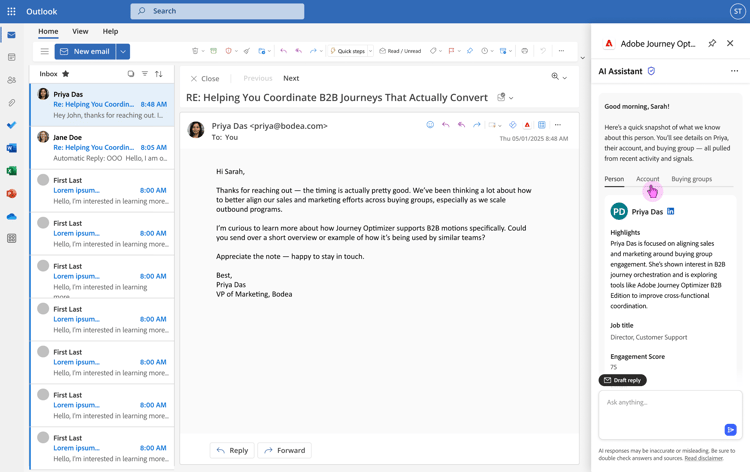
Task: Click the Snooze clock icon in ribbon
Action: pos(485,51)
